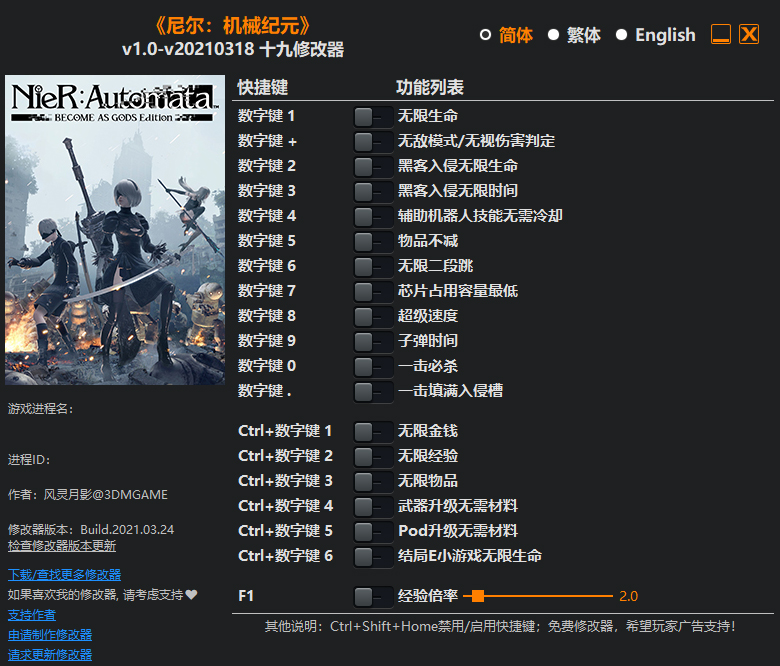The height and width of the screenshot is (666, 780).
Task: Toggle 芯片占用容量最低 switch
Action: 373,291
